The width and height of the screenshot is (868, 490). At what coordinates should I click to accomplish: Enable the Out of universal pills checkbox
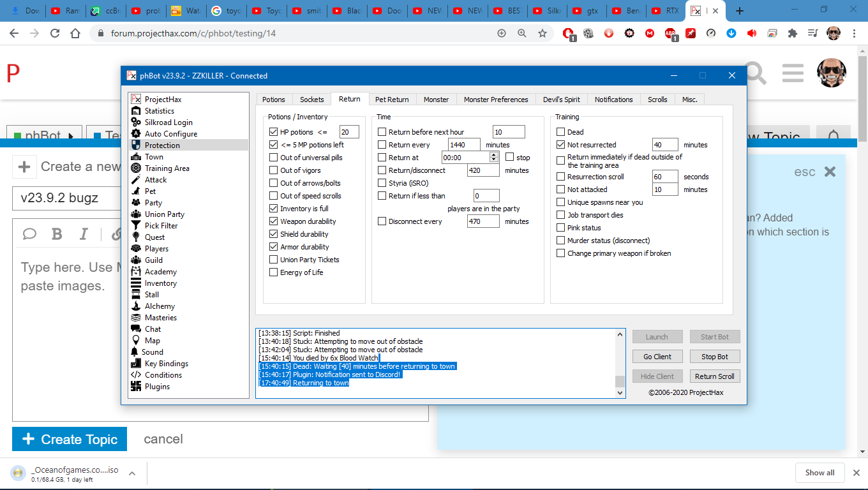274,158
